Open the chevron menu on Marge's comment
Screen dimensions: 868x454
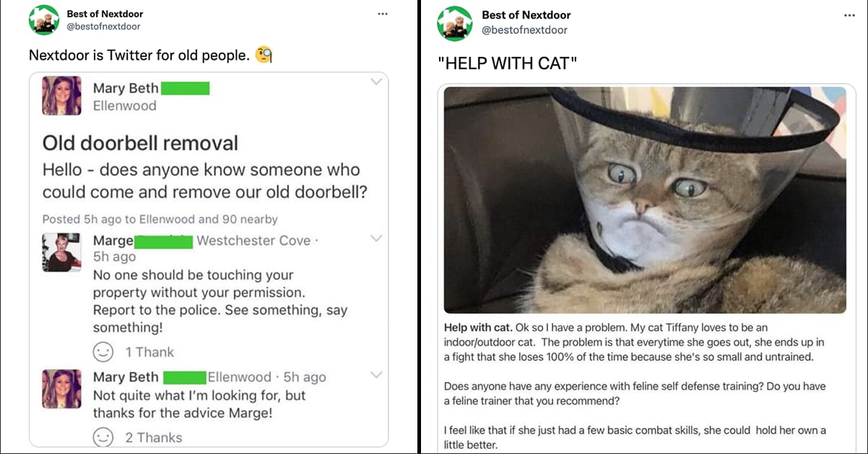376,238
